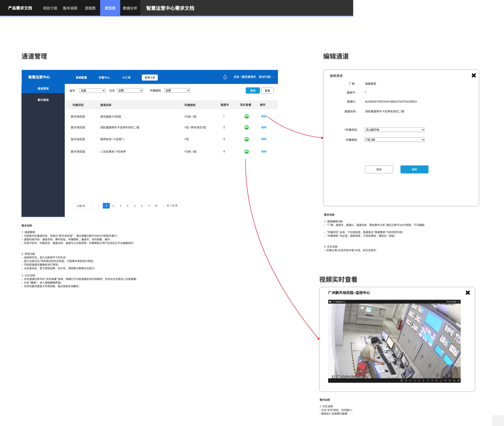This screenshot has width=504, height=426.
Task: Click the 重置 button
Action: click(x=267, y=90)
